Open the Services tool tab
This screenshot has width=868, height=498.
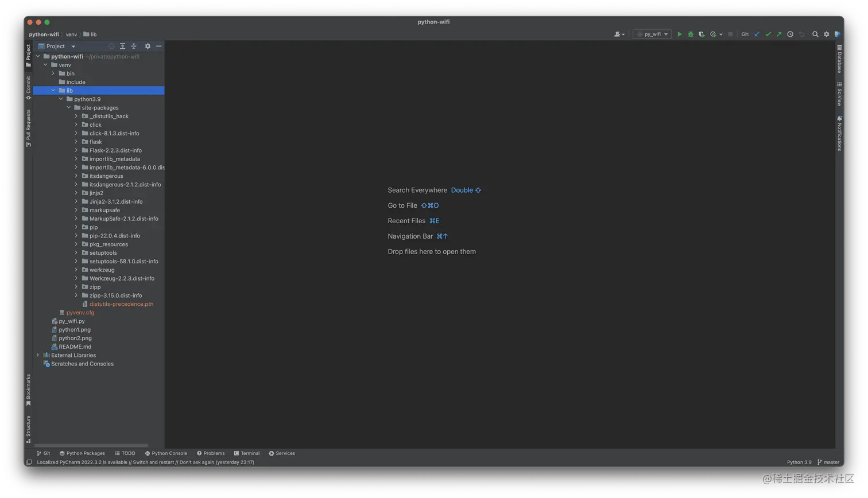[x=282, y=453]
